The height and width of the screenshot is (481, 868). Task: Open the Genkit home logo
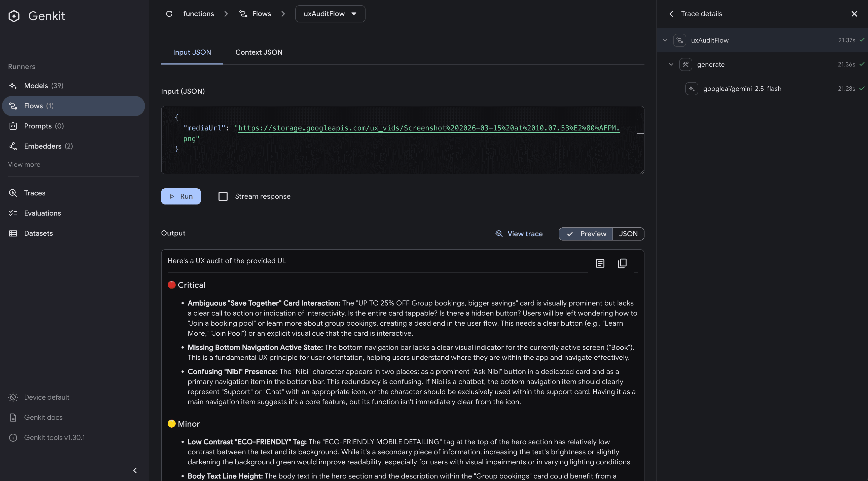[x=37, y=16]
